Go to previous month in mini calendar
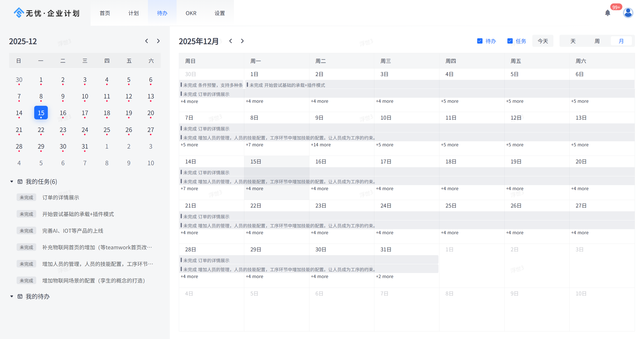 pyautogui.click(x=147, y=41)
